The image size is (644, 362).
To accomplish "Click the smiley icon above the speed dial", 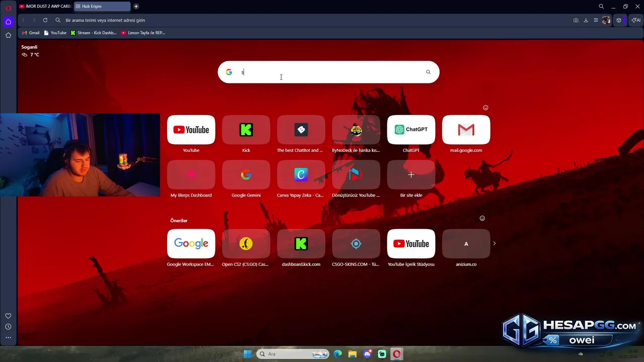I will click(486, 108).
